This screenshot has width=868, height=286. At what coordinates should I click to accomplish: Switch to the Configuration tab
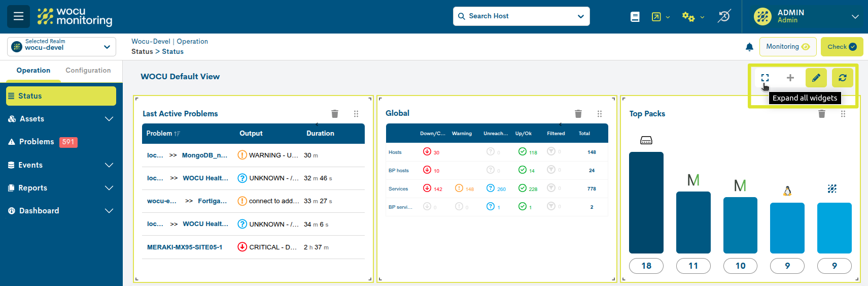[88, 71]
